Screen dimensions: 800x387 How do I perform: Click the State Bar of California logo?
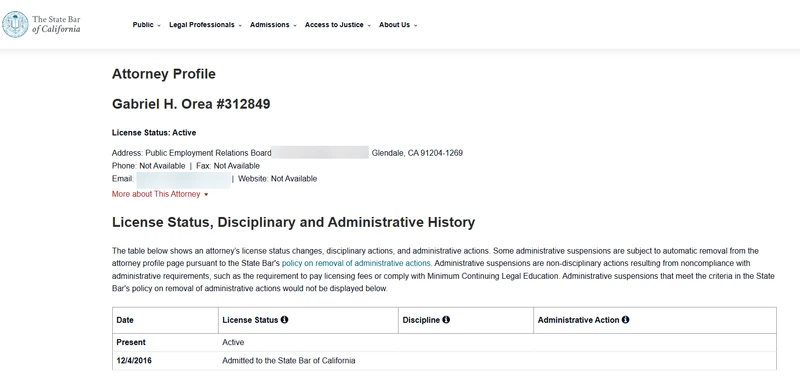[41, 24]
